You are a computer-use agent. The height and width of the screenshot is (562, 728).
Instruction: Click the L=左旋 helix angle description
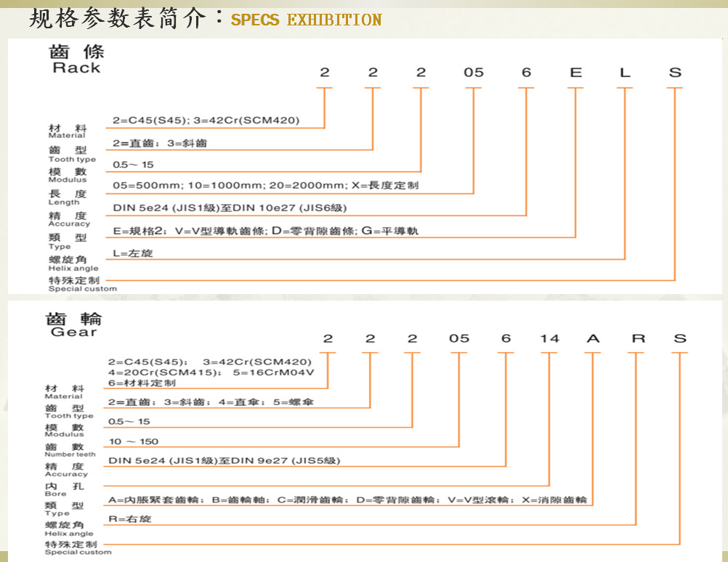(134, 253)
